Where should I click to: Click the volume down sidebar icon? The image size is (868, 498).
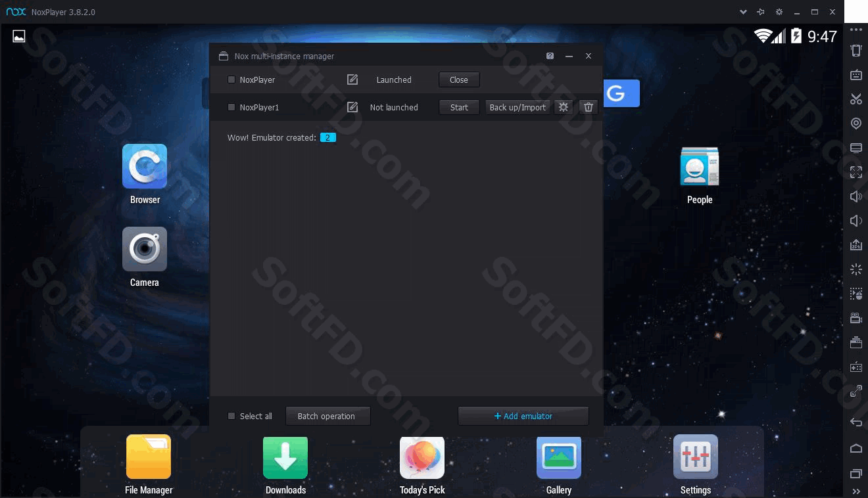click(856, 221)
